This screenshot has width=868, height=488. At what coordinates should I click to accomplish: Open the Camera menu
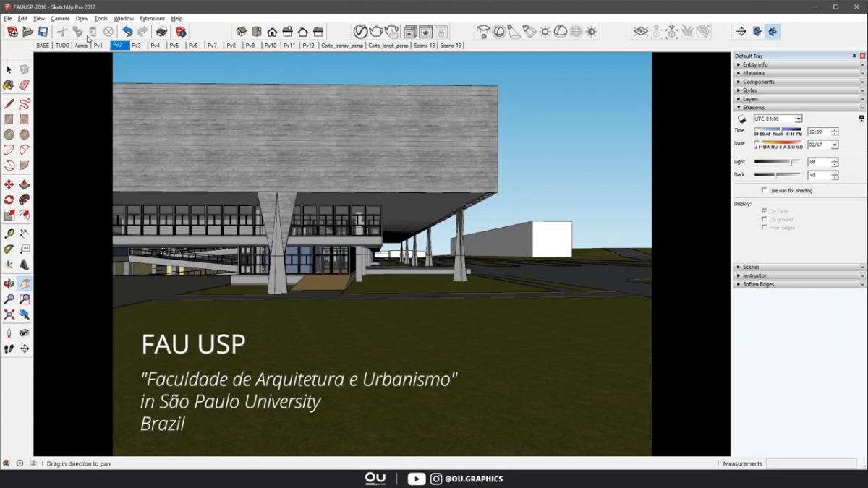pos(60,18)
